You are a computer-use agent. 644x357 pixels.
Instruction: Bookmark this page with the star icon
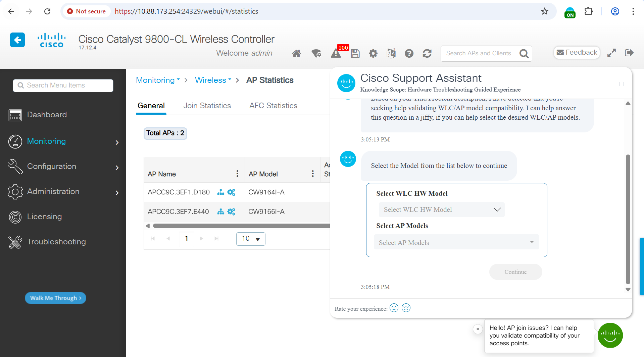click(545, 11)
